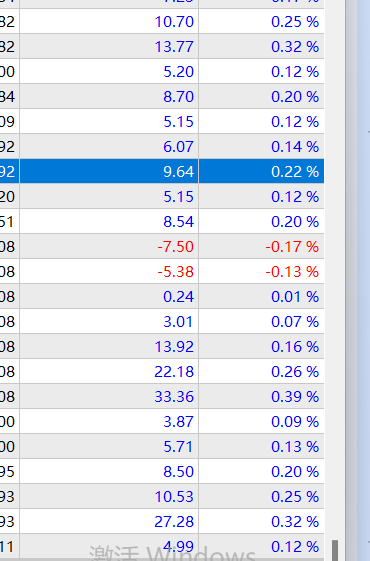Select 0.20 % in the 8.54 row
Viewport: 370px width, 561px height.
[295, 222]
